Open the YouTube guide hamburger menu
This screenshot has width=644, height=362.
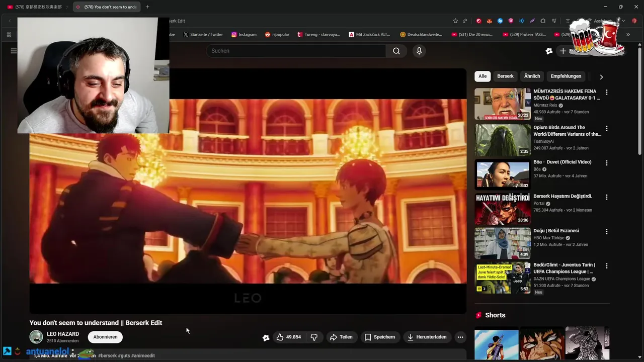(x=14, y=51)
